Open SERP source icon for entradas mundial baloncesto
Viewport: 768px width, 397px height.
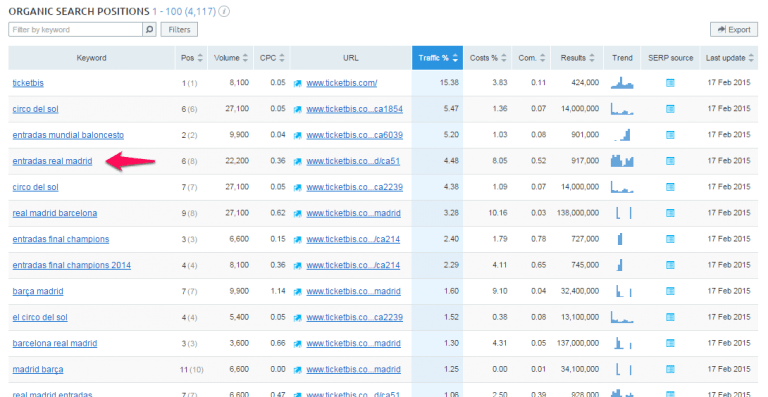[670, 135]
